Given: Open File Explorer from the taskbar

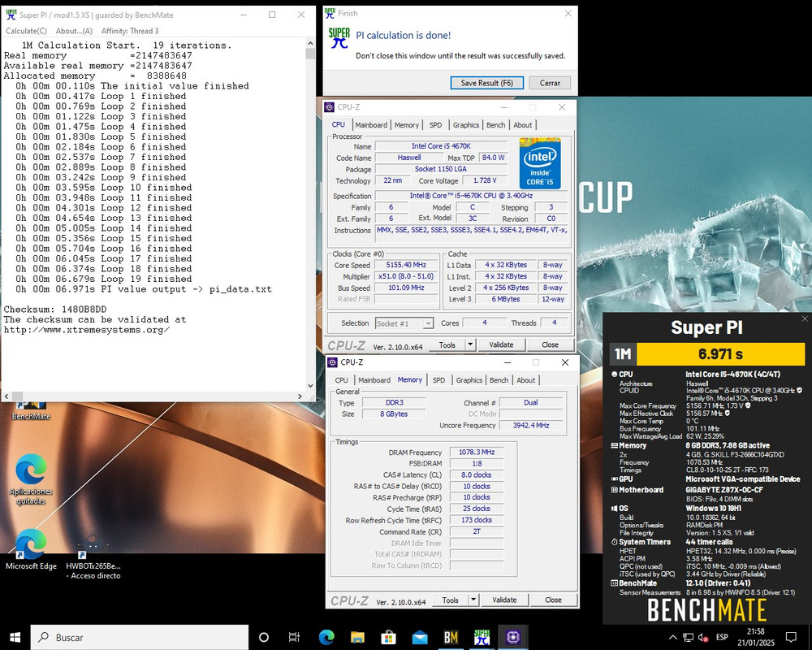Looking at the screenshot, I should point(357,637).
